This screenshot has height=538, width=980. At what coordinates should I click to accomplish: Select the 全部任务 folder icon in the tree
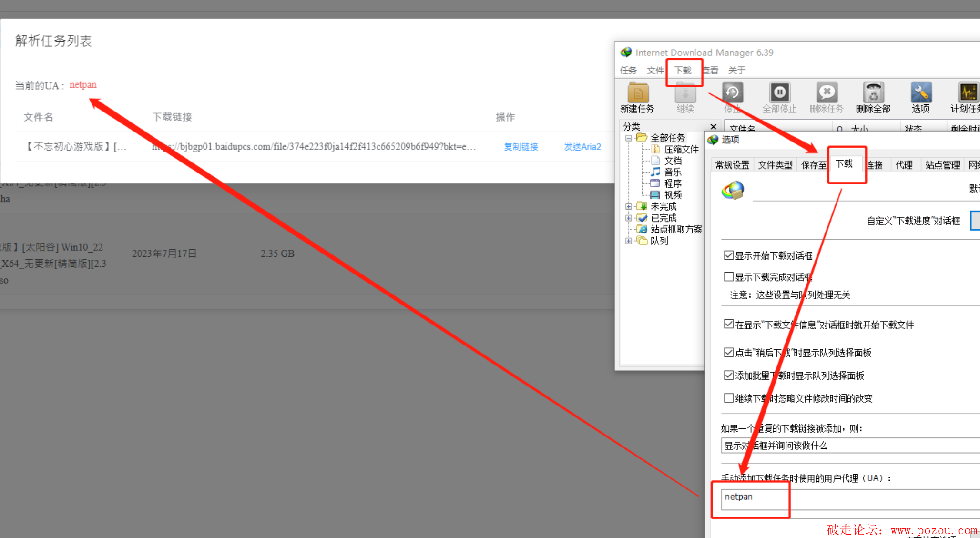[x=642, y=138]
